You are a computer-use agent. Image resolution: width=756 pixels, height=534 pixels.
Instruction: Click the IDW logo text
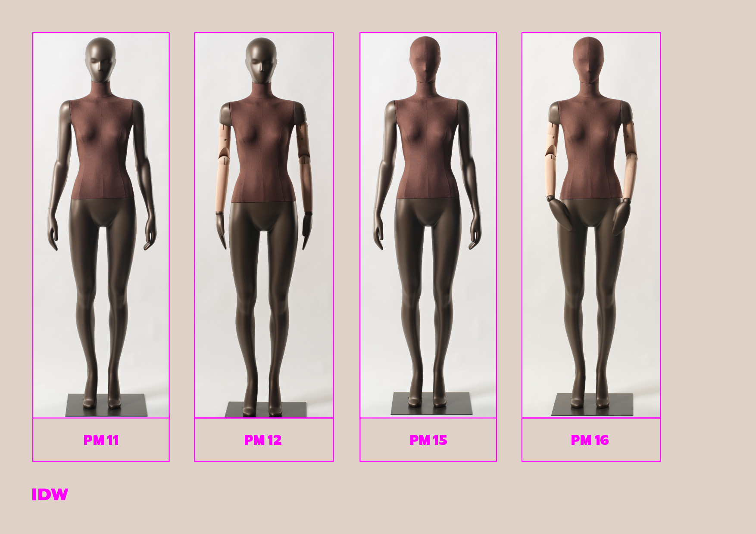50,494
